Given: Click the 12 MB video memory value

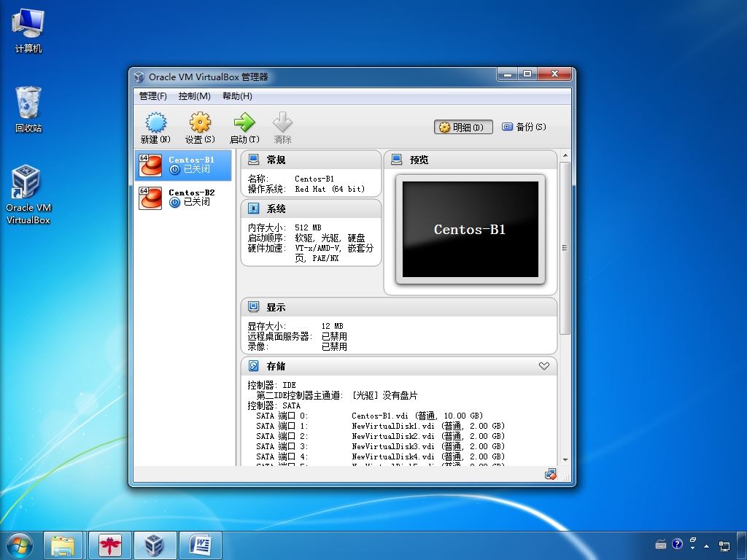Looking at the screenshot, I should click(332, 326).
